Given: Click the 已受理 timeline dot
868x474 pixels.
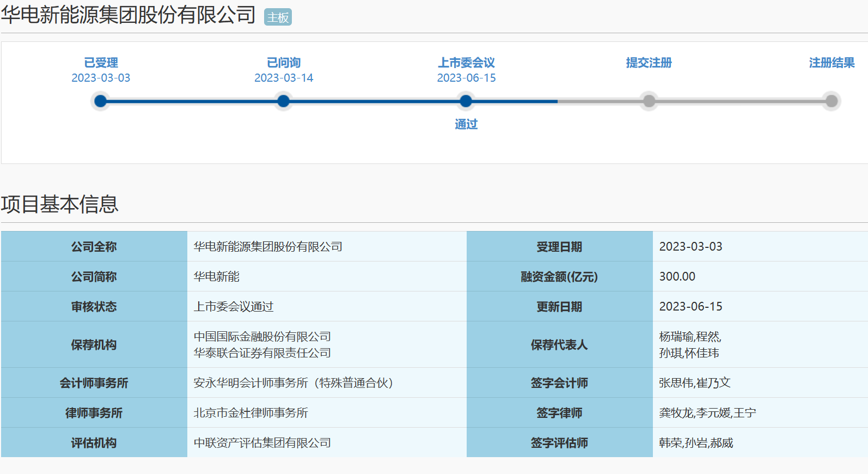Looking at the screenshot, I should (x=100, y=101).
